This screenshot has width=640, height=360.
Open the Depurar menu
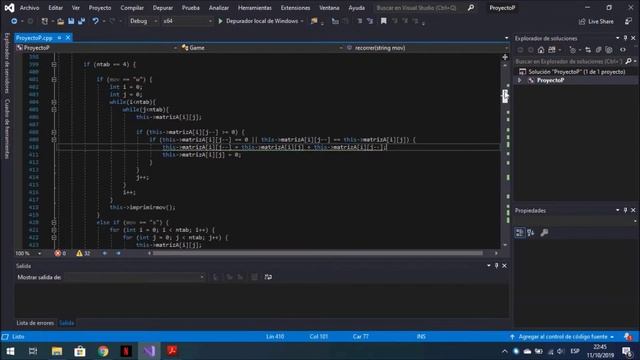pyautogui.click(x=162, y=8)
